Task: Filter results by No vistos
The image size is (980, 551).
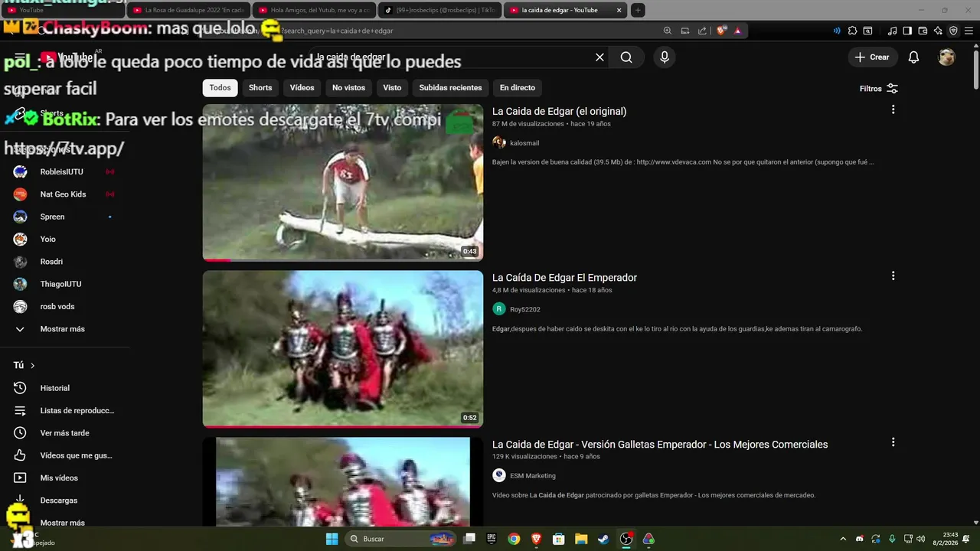Action: coord(348,87)
